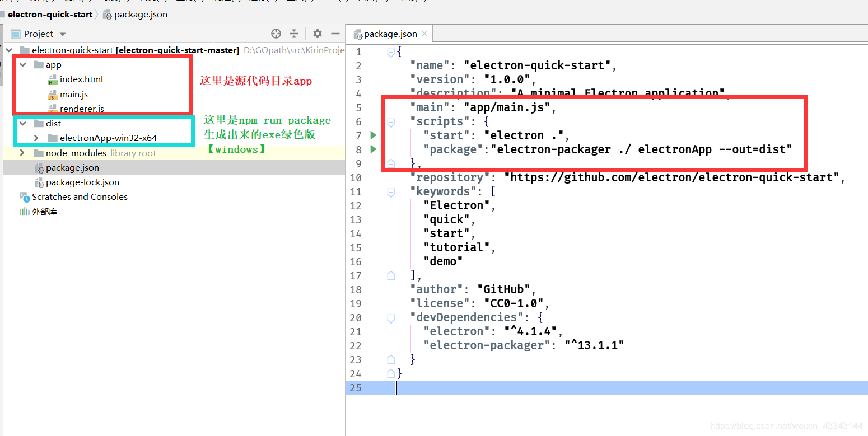
Task: Select package.json file in project tree
Action: tap(72, 167)
